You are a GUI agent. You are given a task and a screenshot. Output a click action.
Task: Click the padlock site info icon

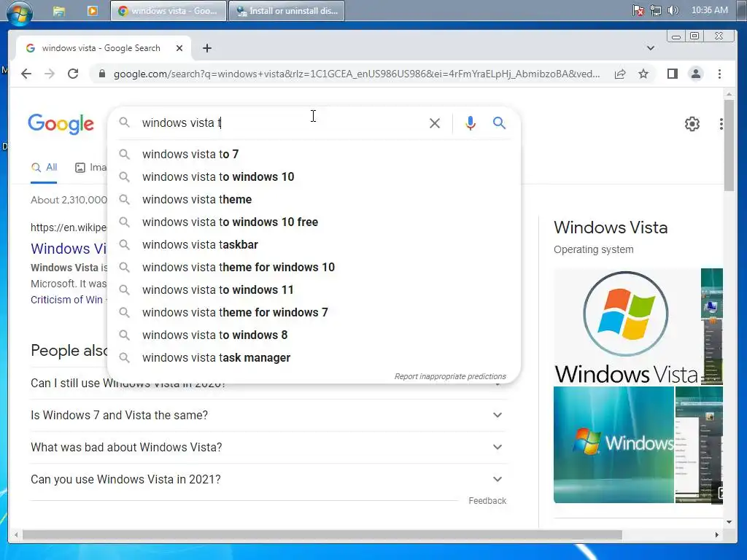pyautogui.click(x=101, y=74)
